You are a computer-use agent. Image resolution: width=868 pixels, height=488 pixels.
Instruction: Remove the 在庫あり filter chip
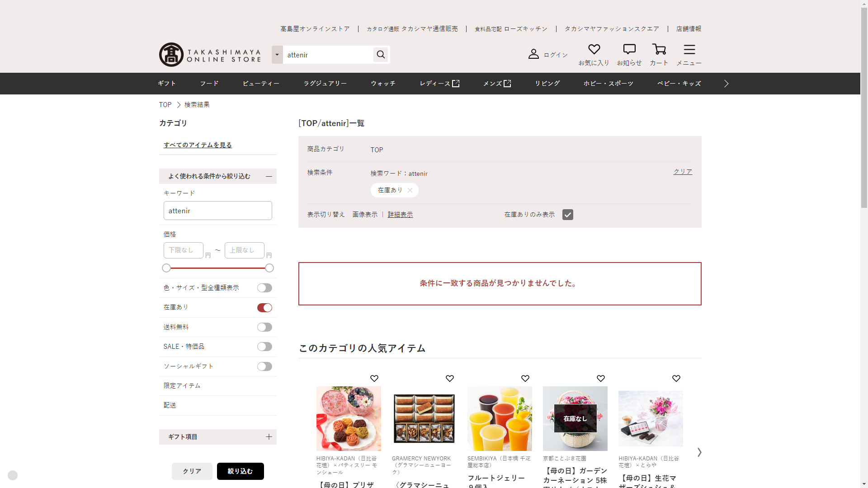410,190
